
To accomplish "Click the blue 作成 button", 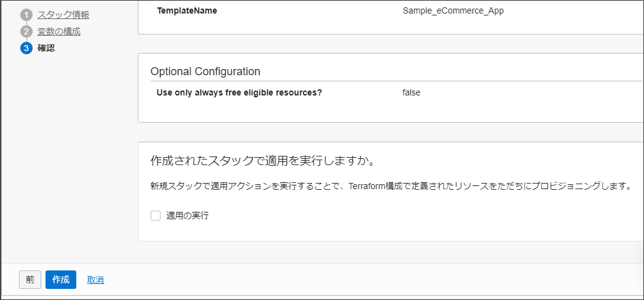I will [61, 280].
